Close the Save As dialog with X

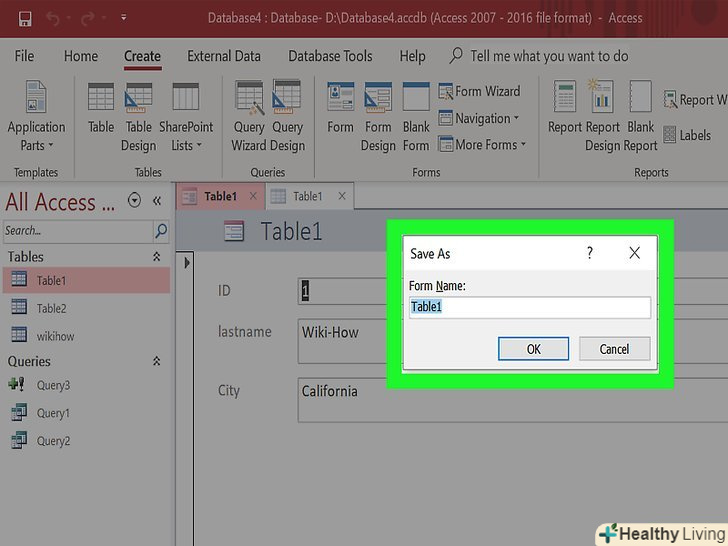[634, 253]
